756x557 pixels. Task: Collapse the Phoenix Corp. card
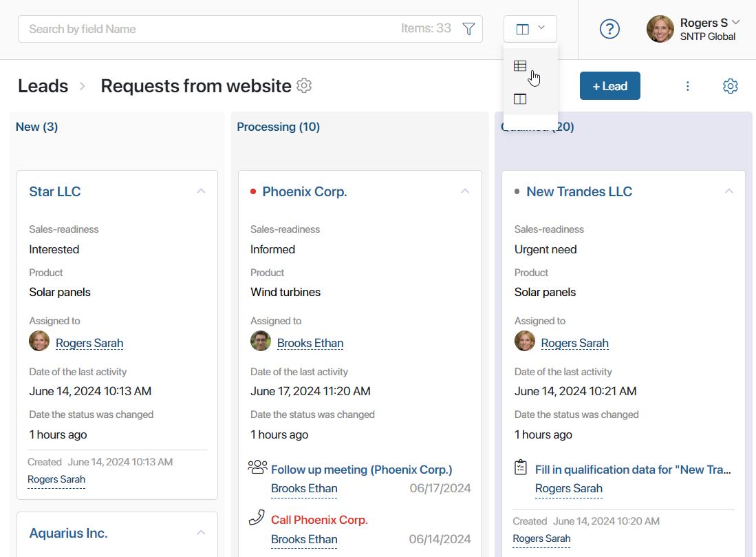465,191
